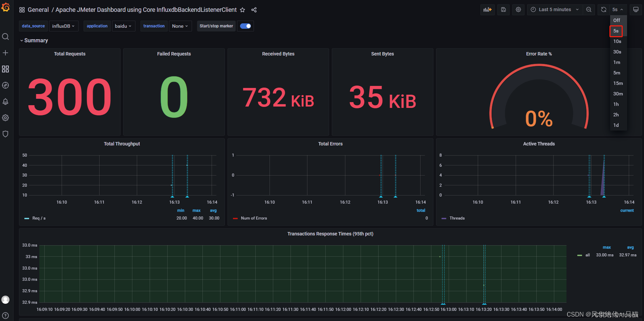Toggle the Start/stop marker switch

(245, 26)
